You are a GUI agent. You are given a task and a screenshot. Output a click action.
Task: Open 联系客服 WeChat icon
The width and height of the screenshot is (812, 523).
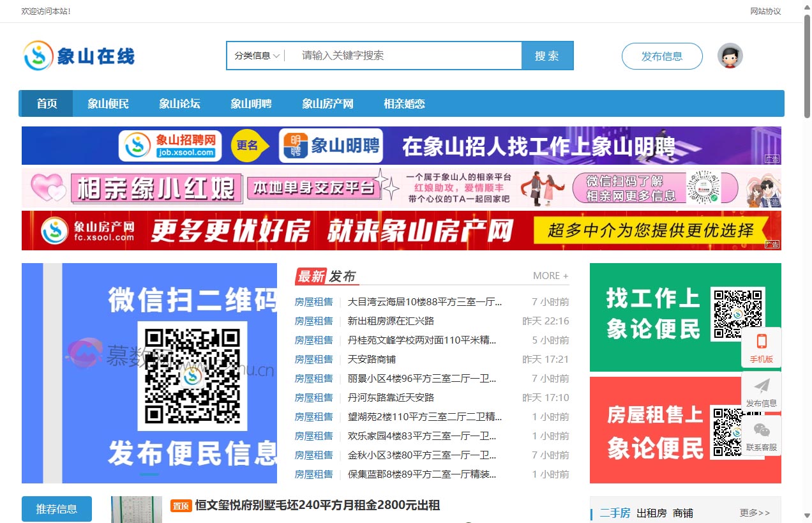click(x=761, y=430)
